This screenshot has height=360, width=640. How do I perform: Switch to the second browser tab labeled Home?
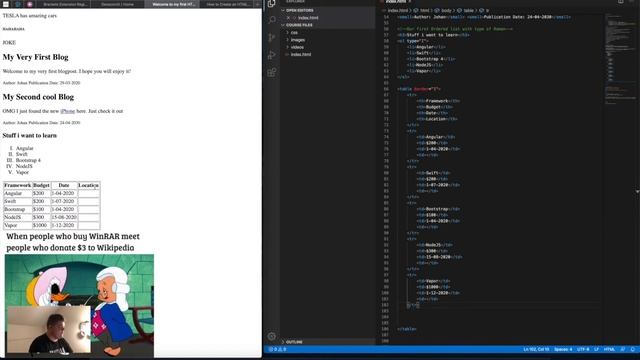pyautogui.click(x=118, y=4)
